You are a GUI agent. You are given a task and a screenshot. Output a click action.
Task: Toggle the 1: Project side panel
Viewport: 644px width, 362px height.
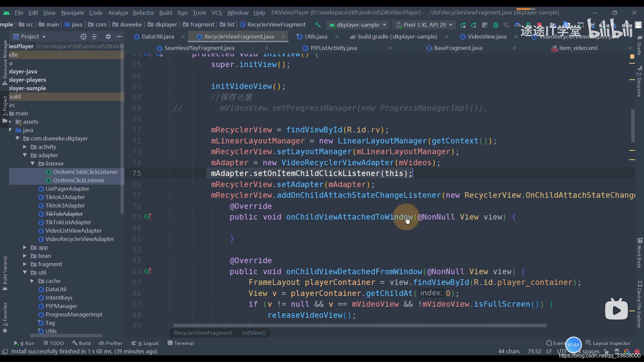(5, 109)
